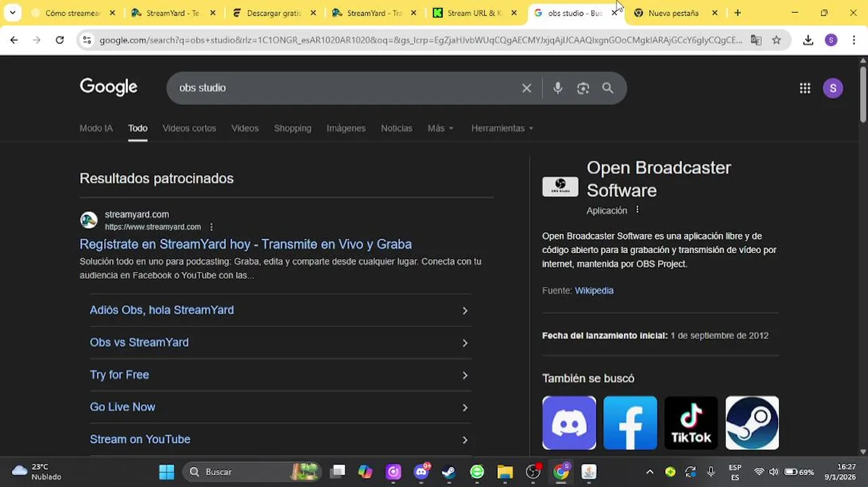Open options for streamyard.com ad

pos(212,227)
